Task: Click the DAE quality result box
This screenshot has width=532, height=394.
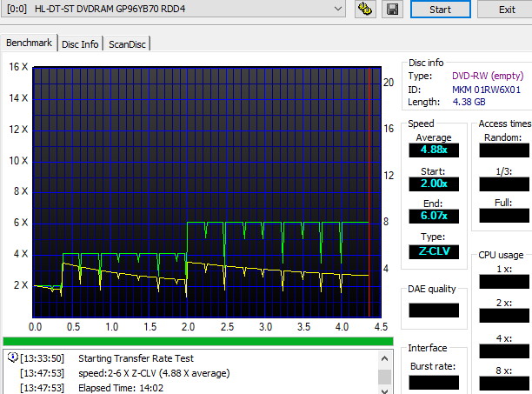Action: click(x=434, y=310)
